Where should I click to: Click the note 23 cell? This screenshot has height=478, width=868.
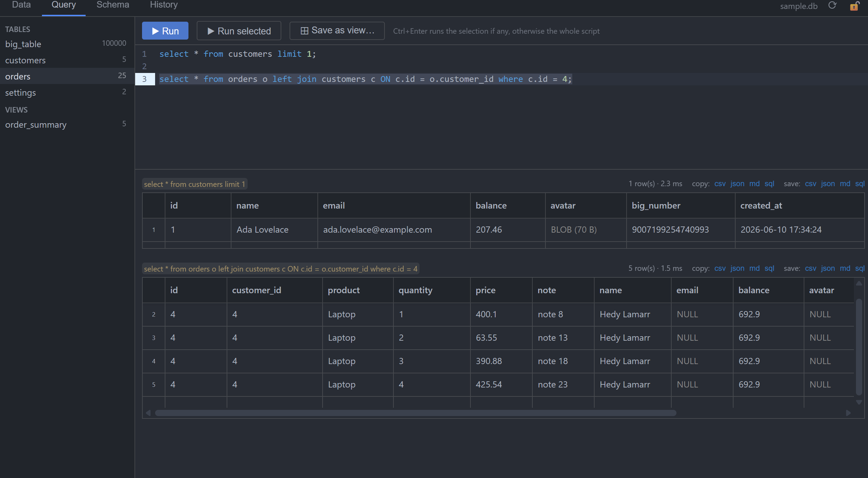(x=563, y=384)
